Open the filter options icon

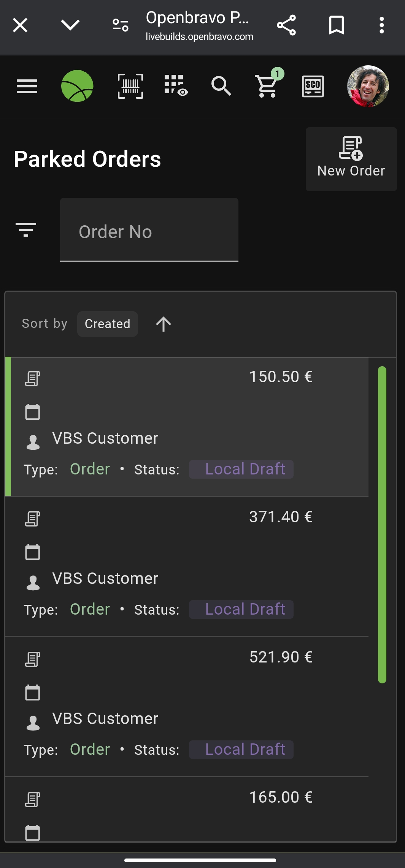coord(26,229)
